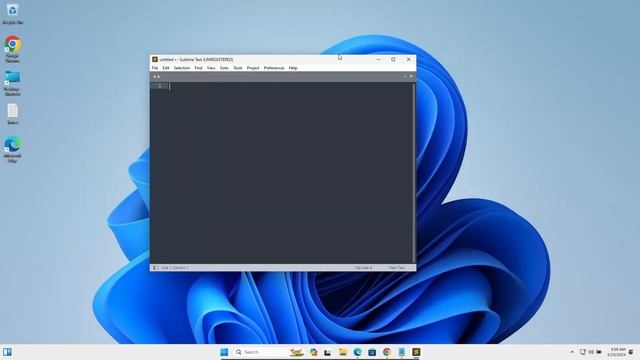640x360 pixels.
Task: Click the Sublime Text icon in title bar
Action: tap(155, 60)
